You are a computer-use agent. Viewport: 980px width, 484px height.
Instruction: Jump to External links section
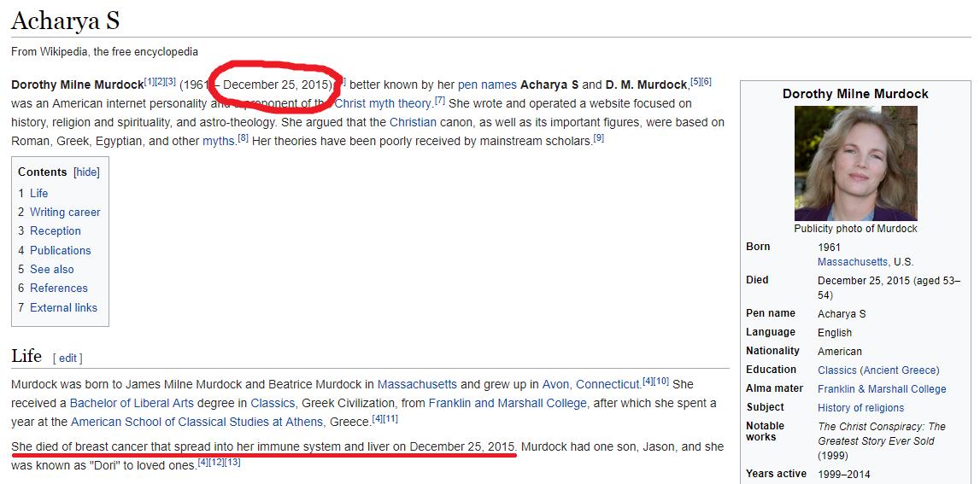point(64,307)
